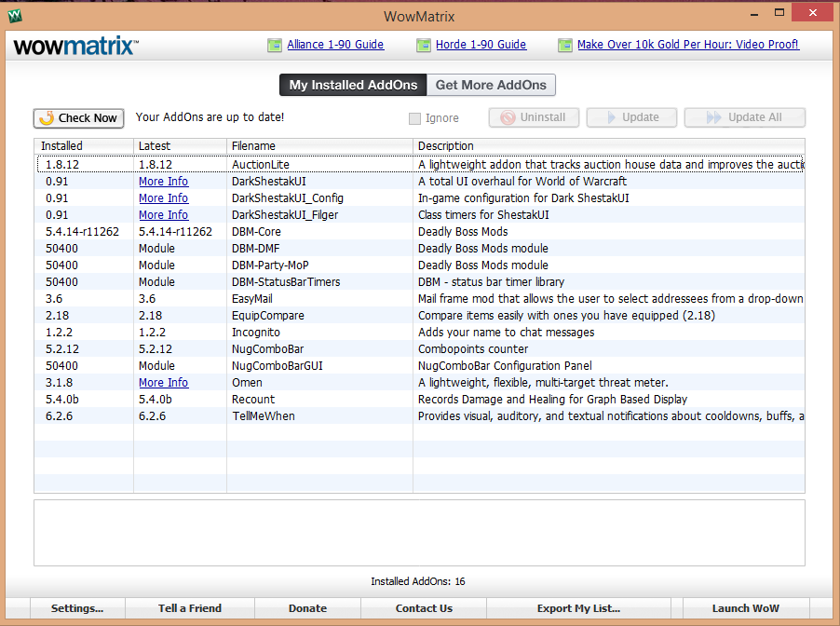Open Make Over 10k Gold Per Hour link
840x626 pixels.
(x=688, y=45)
